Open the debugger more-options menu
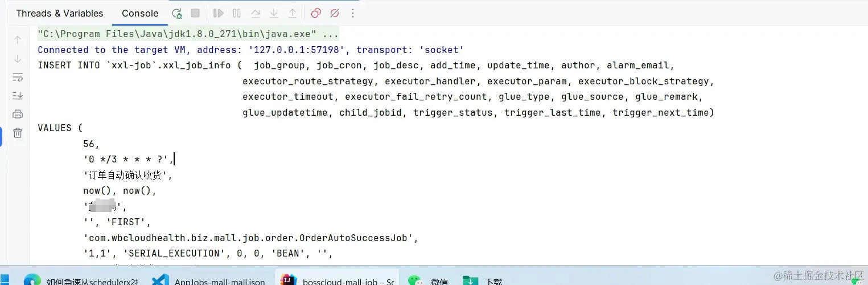This screenshot has width=868, height=285. click(x=353, y=13)
